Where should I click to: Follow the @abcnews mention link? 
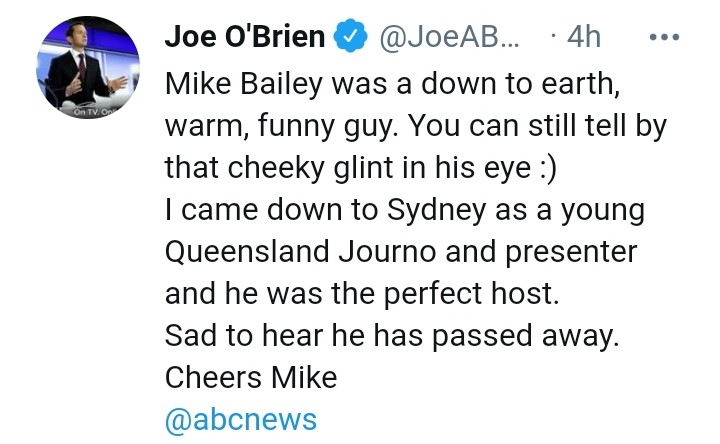click(x=240, y=418)
